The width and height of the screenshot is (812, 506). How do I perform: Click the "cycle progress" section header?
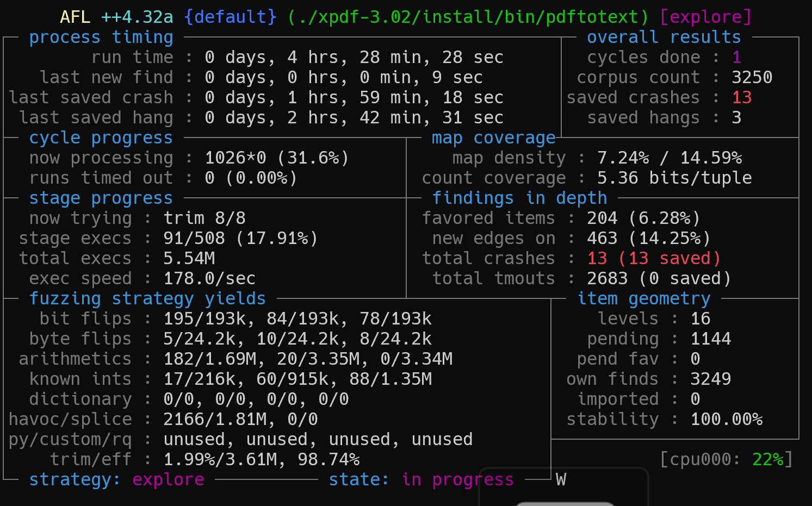point(101,138)
